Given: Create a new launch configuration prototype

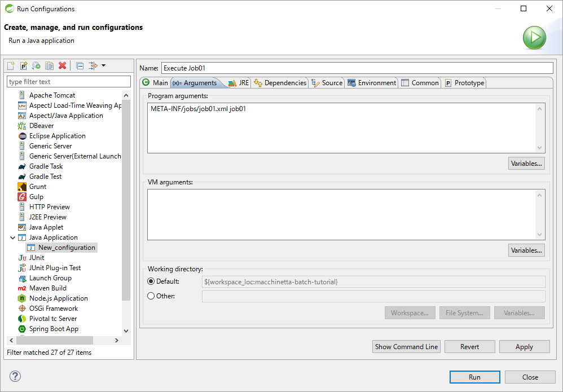Looking at the screenshot, I should 23,65.
